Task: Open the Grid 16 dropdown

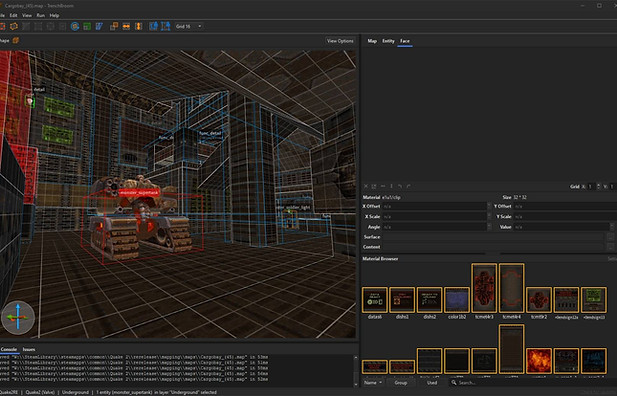Action: tap(189, 26)
